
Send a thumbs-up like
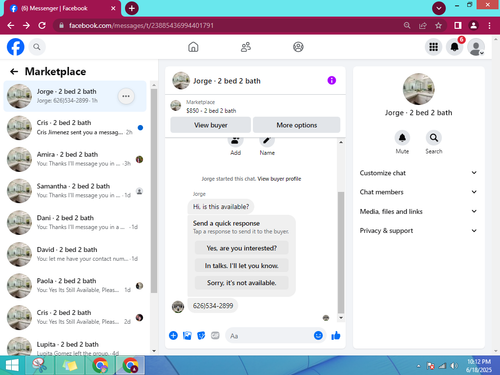pos(336,335)
